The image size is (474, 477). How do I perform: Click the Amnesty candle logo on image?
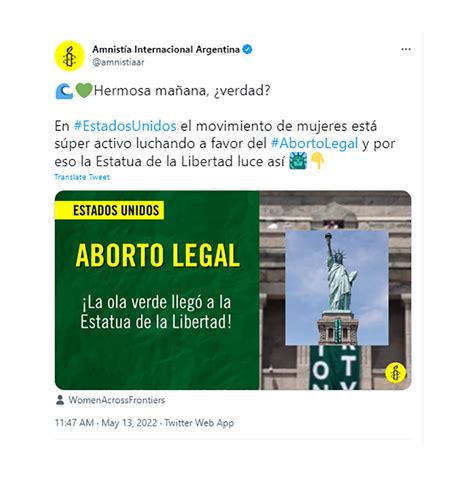coord(395,373)
